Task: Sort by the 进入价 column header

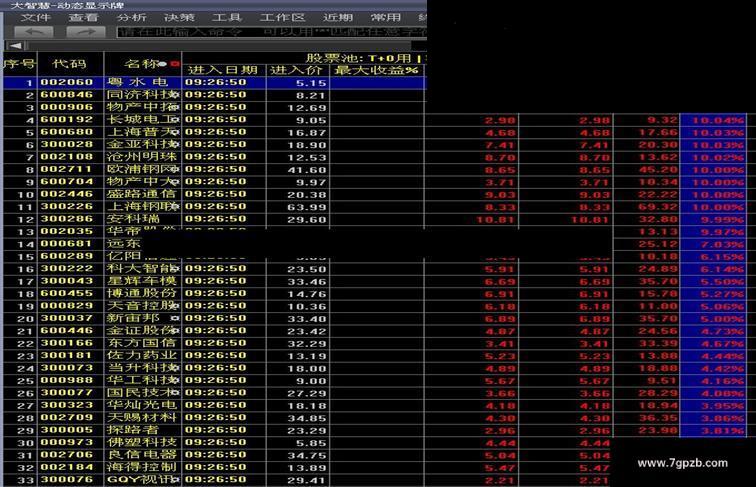Action: (x=297, y=70)
